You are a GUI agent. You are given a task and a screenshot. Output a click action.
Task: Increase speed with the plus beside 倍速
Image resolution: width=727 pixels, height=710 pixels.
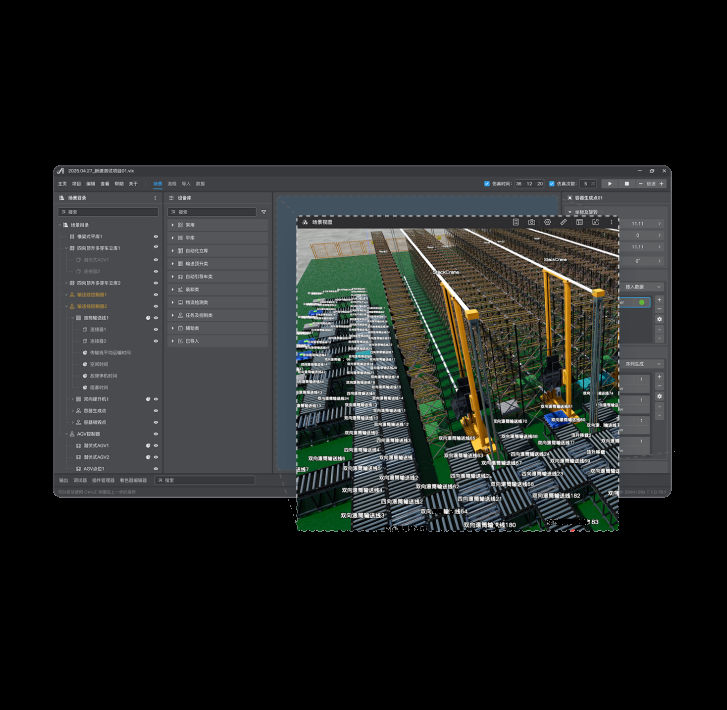tap(661, 184)
